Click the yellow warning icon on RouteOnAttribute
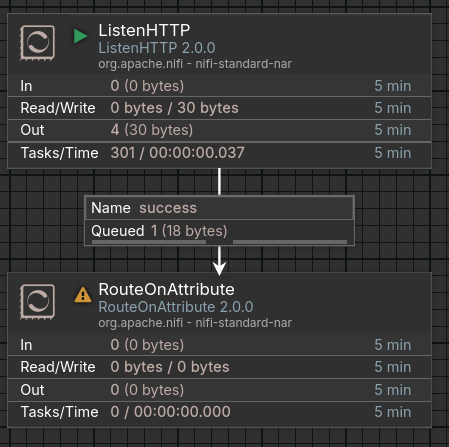Screen dimensions: 449x447 (x=83, y=295)
